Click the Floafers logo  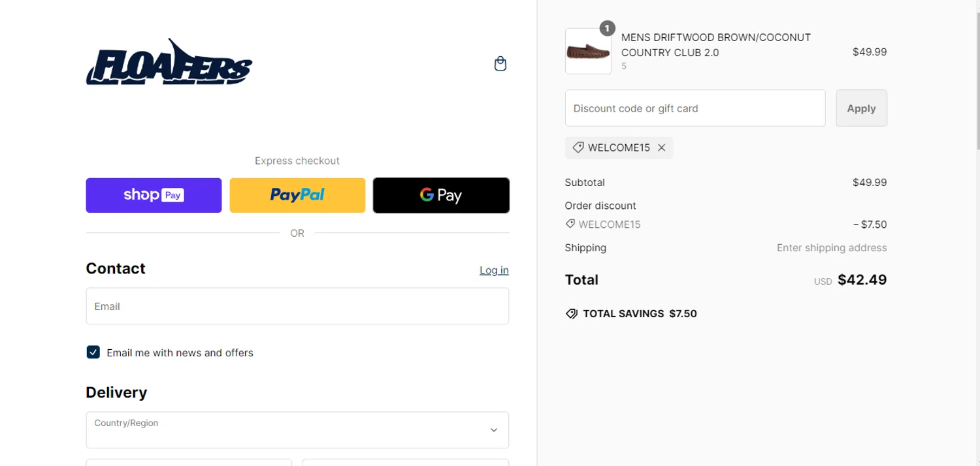point(169,62)
